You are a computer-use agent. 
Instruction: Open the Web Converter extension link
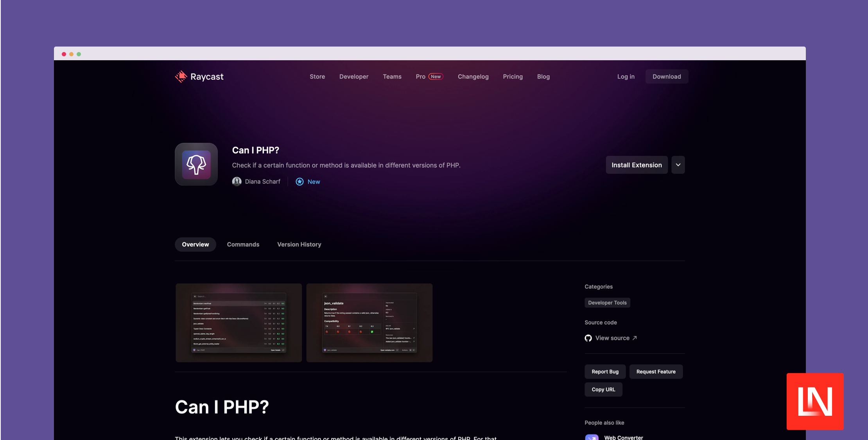(623, 437)
